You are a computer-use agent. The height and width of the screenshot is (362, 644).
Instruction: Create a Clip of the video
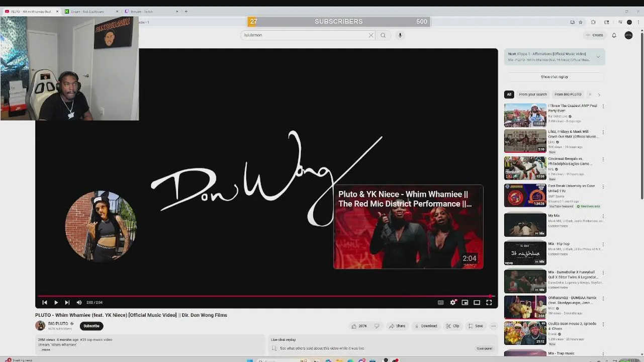click(x=452, y=326)
